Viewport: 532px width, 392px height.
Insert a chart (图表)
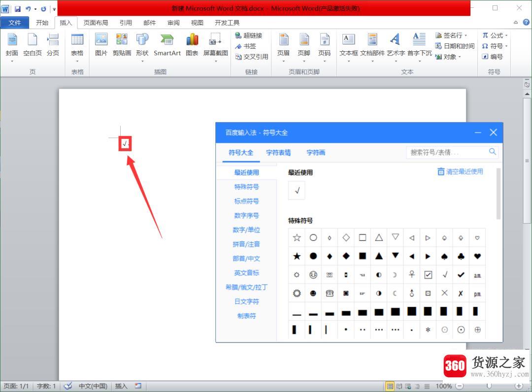pos(192,45)
